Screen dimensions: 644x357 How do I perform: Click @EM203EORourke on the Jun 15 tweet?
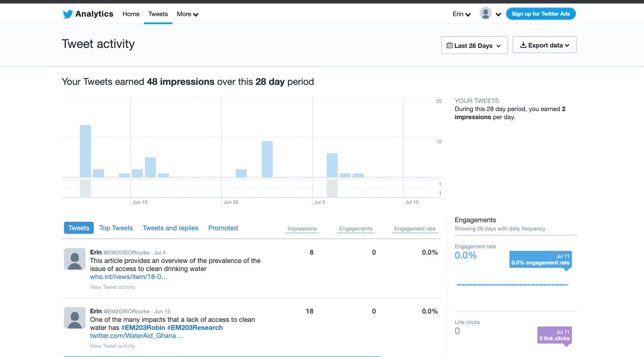tap(127, 311)
